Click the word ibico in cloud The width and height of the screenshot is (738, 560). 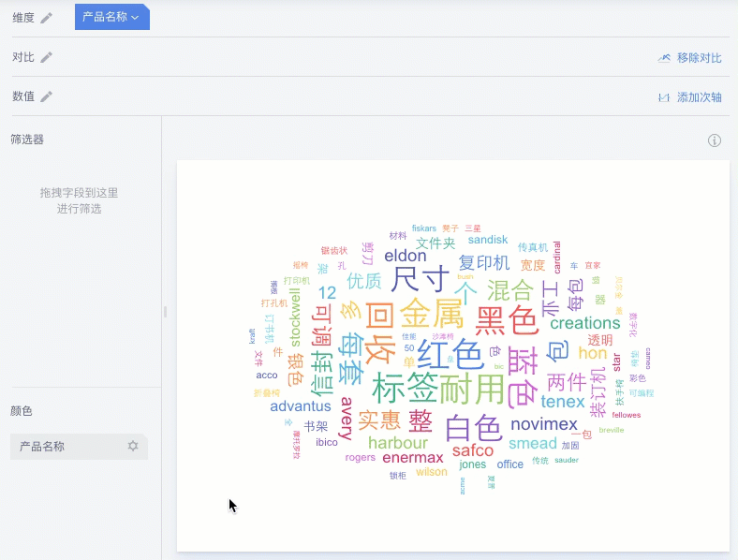(327, 442)
